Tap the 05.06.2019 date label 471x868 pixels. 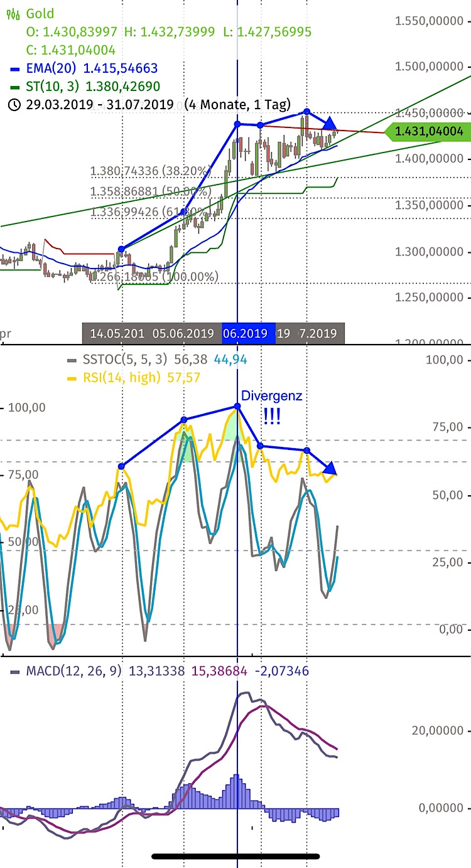pyautogui.click(x=183, y=333)
